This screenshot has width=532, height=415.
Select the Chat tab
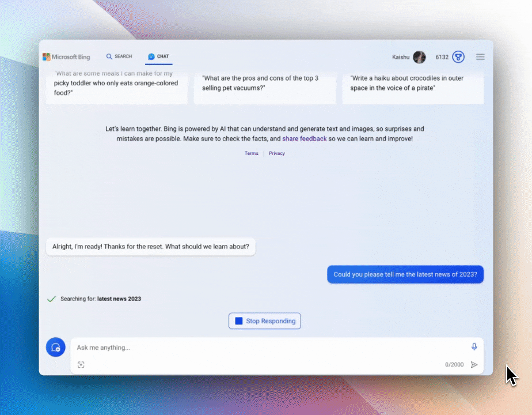coord(159,56)
